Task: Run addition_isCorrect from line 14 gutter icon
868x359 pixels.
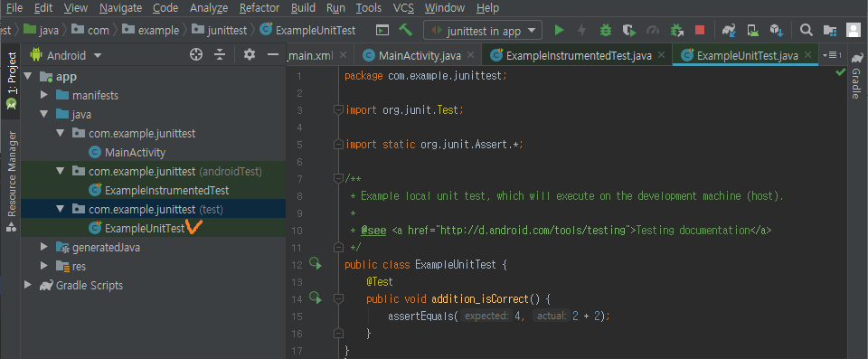Action: 316,298
